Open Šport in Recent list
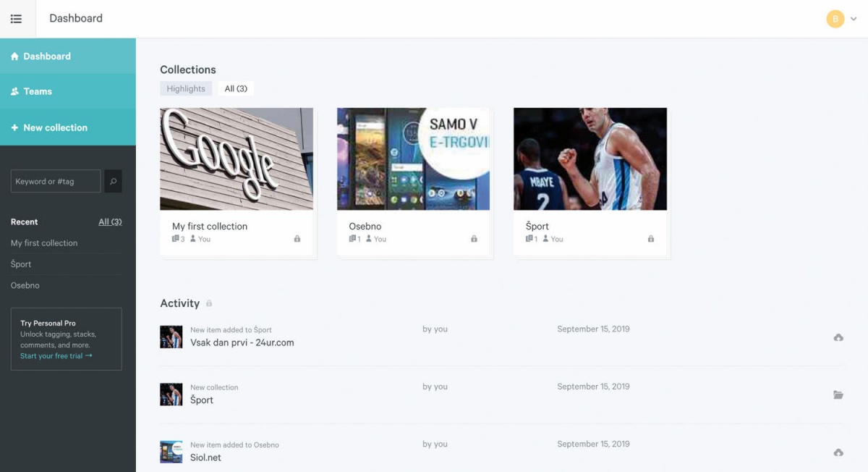Viewport: 868px width, 472px height. pyautogui.click(x=21, y=264)
